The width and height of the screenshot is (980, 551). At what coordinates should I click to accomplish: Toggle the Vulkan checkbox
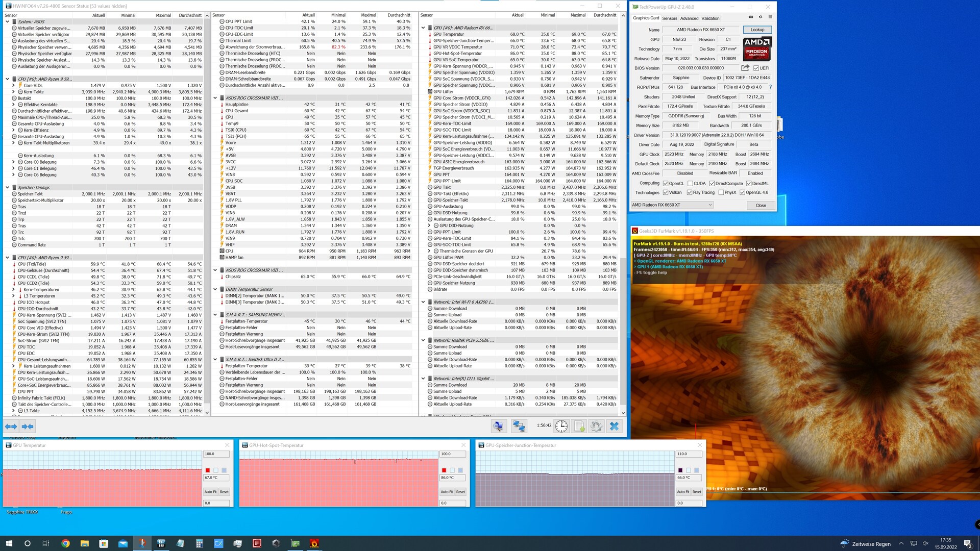coord(665,193)
